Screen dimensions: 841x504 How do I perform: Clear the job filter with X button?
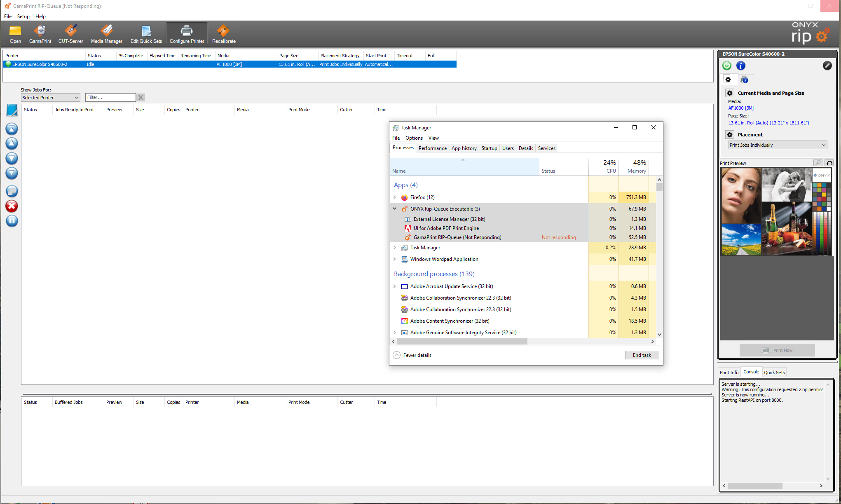141,98
